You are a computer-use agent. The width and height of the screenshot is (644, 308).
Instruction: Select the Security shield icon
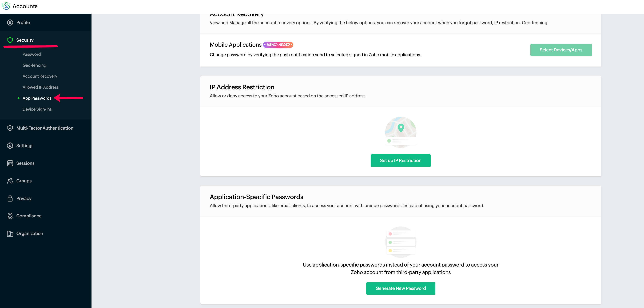[x=10, y=40]
